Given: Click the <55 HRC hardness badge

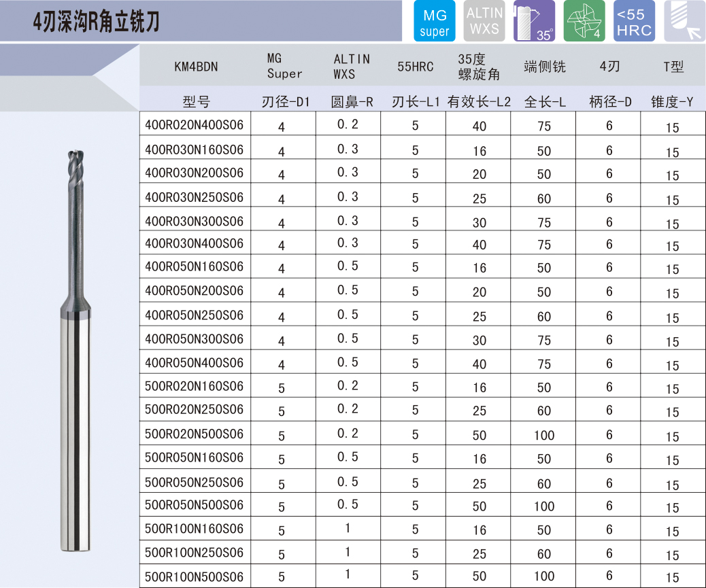Looking at the screenshot, I should [634, 22].
